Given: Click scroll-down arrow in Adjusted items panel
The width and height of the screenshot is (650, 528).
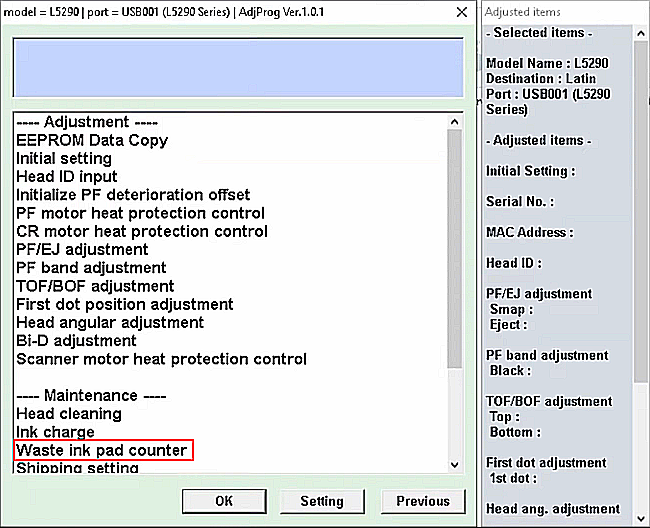Looking at the screenshot, I should click(x=640, y=518).
